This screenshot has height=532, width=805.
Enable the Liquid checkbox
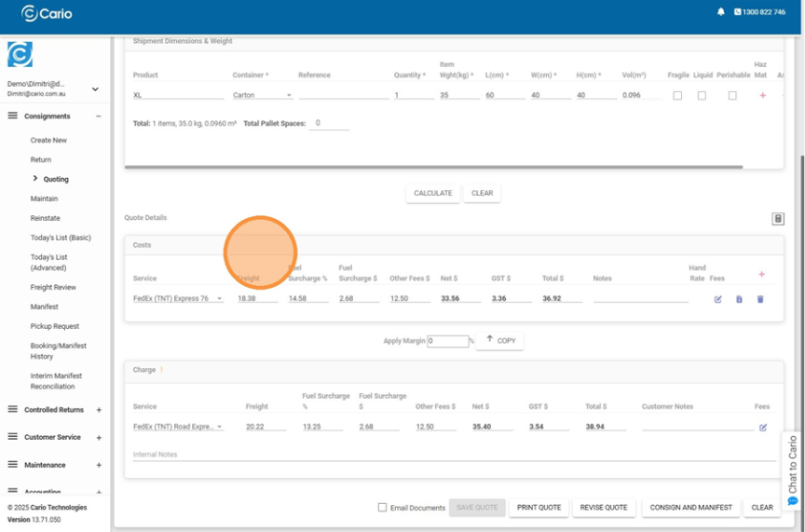(702, 96)
